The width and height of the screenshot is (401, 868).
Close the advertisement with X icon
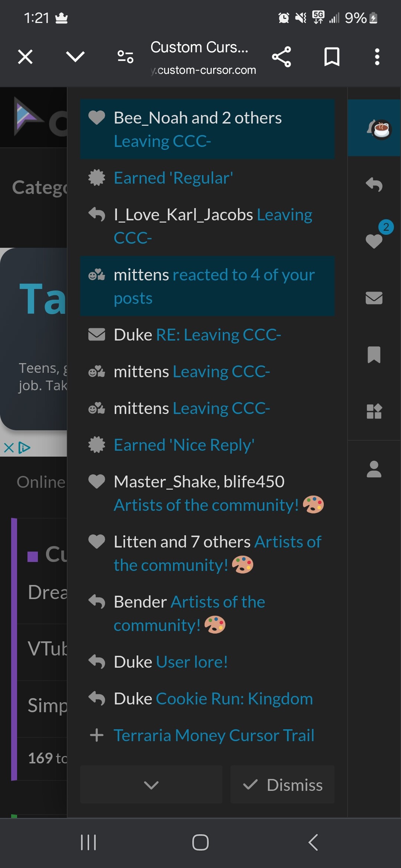tap(9, 448)
